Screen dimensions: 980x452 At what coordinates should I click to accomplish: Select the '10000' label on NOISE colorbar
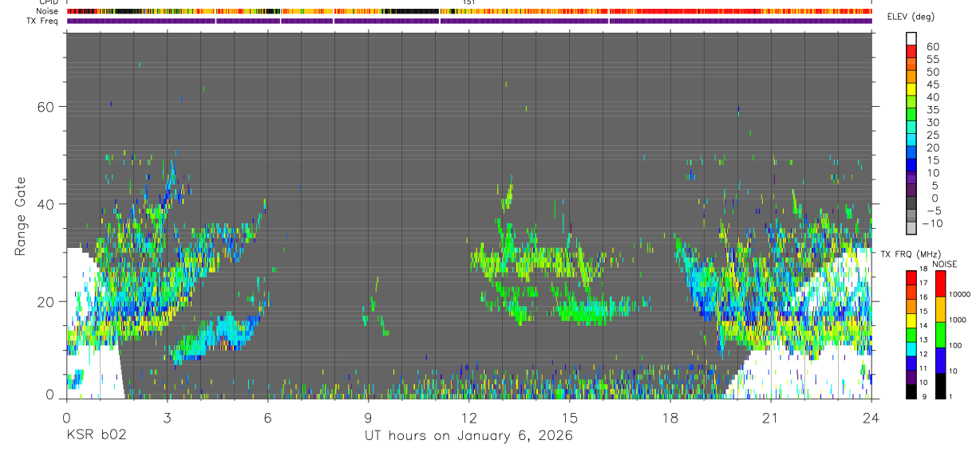tap(958, 295)
